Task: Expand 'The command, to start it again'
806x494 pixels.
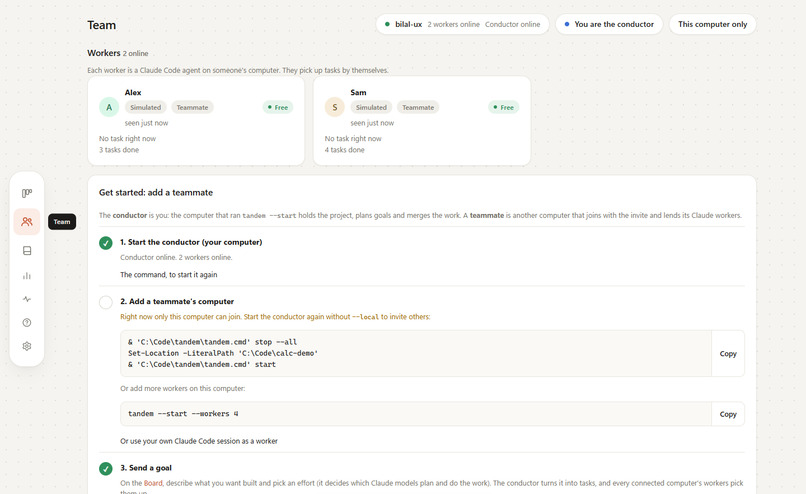Action: pos(169,275)
